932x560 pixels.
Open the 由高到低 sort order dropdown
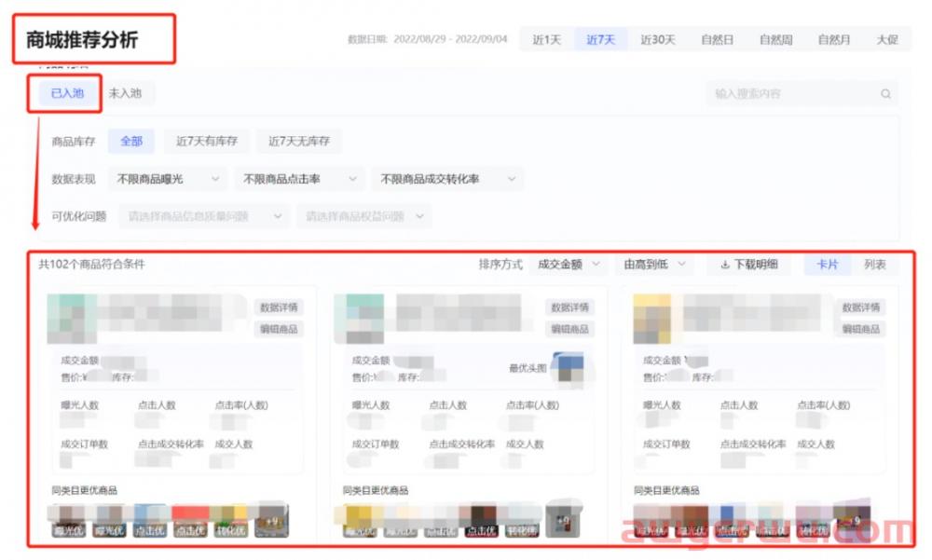click(x=654, y=265)
